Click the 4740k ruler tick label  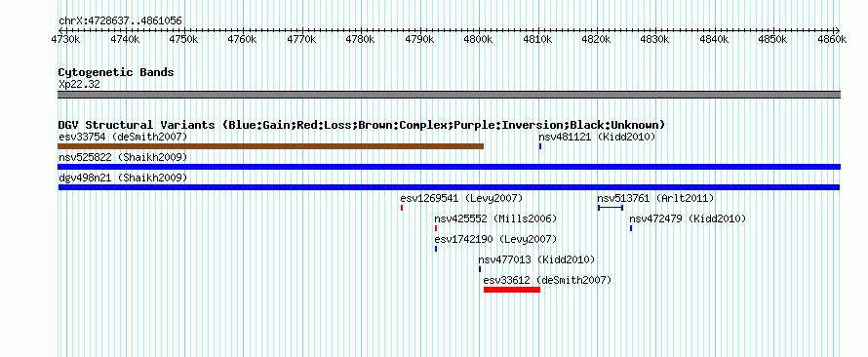pos(125,39)
